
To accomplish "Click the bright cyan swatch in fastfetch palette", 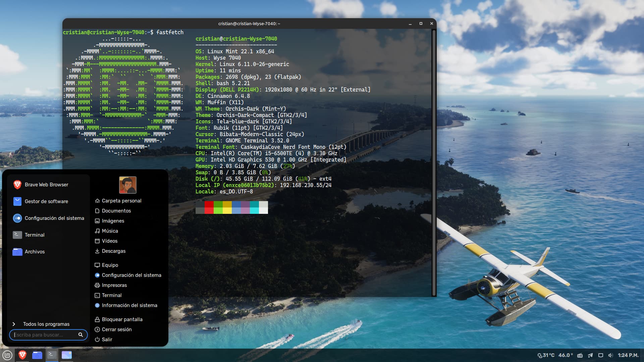I will (254, 210).
